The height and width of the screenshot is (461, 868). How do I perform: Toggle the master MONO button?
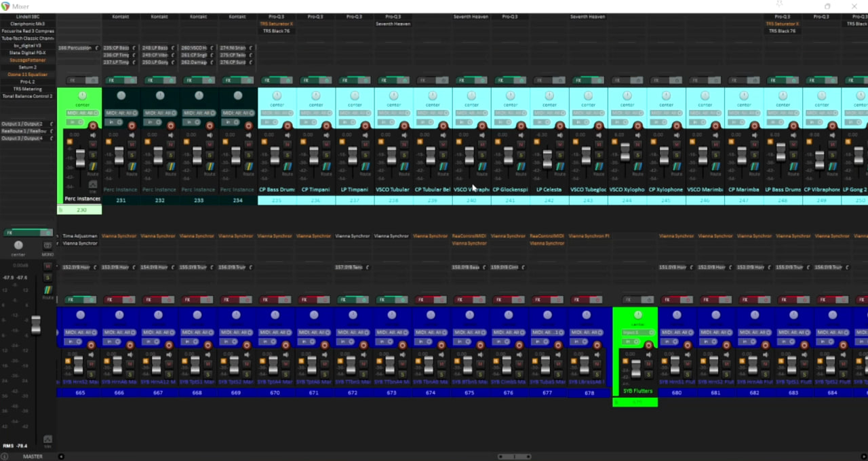47,245
